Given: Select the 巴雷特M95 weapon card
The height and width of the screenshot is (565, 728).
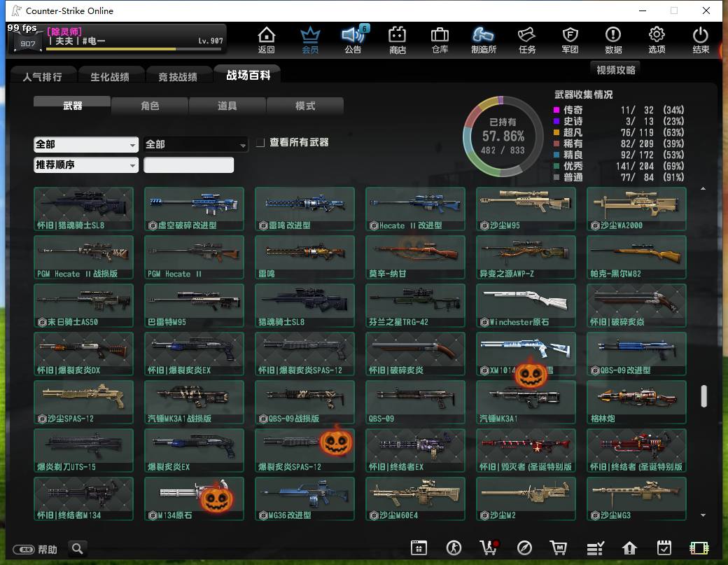Looking at the screenshot, I should [194, 305].
